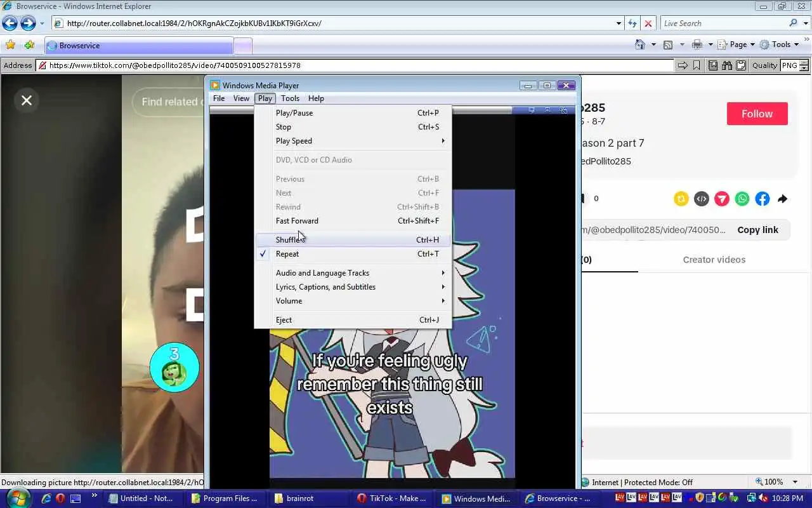This screenshot has height=508, width=812.
Task: Open Media Player Tools menu
Action: click(x=290, y=98)
